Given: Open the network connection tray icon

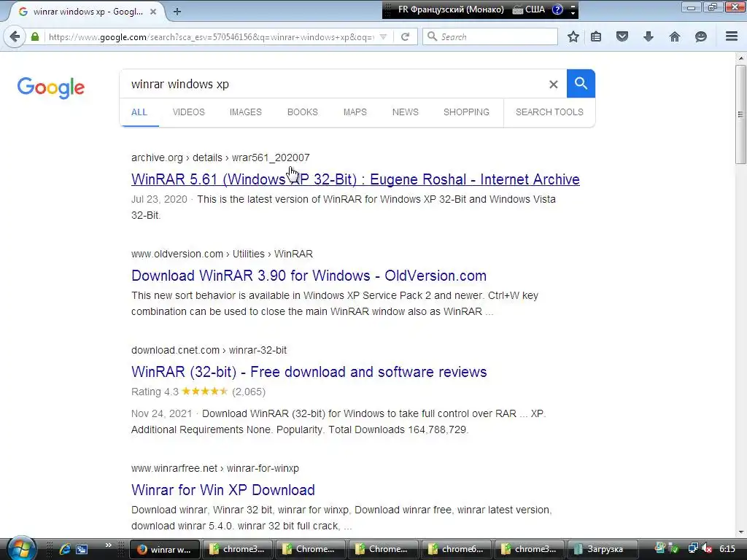Looking at the screenshot, I should (x=693, y=549).
